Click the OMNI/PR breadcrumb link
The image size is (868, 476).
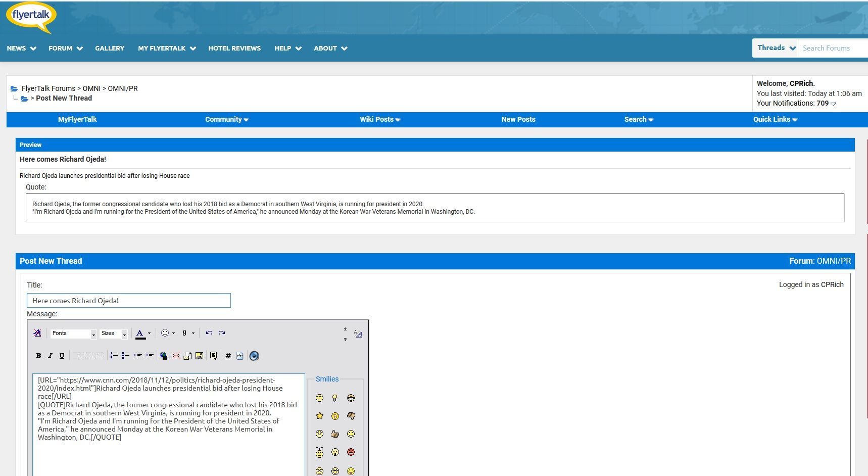point(123,88)
